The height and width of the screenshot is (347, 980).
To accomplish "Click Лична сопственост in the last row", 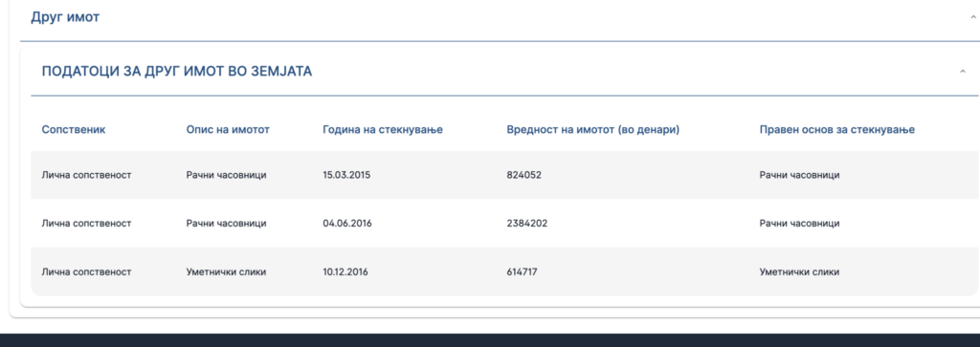I will (86, 272).
